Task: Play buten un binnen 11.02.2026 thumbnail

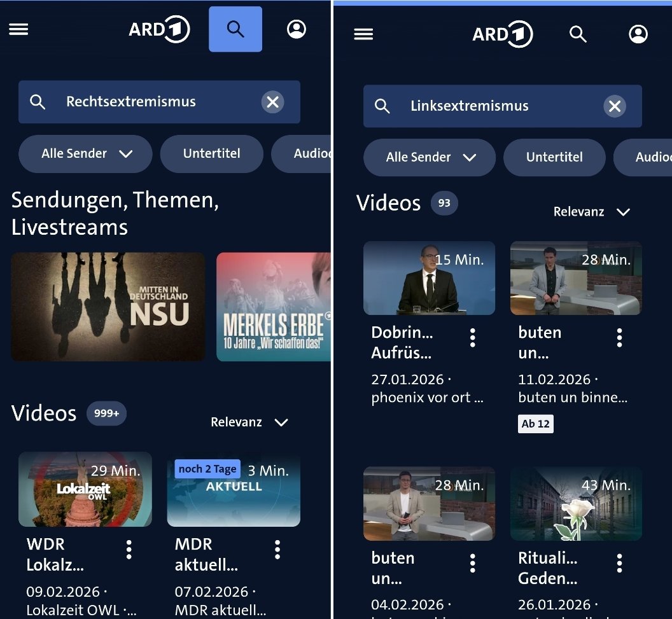Action: point(576,278)
